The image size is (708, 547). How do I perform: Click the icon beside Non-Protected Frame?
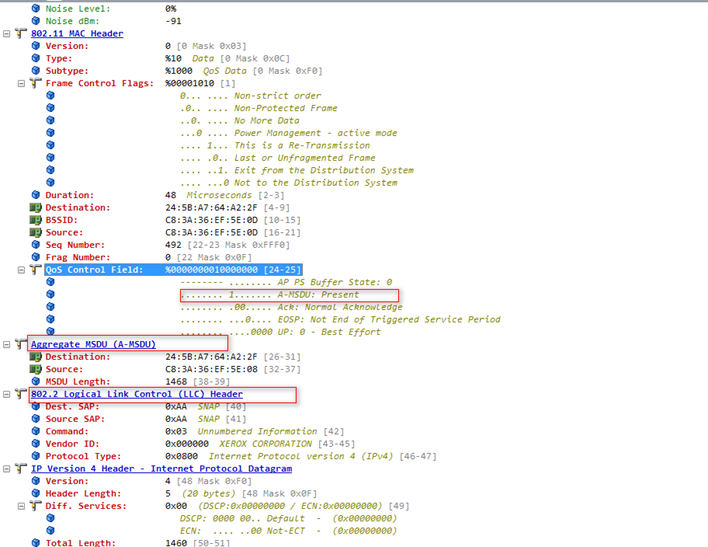(50, 108)
